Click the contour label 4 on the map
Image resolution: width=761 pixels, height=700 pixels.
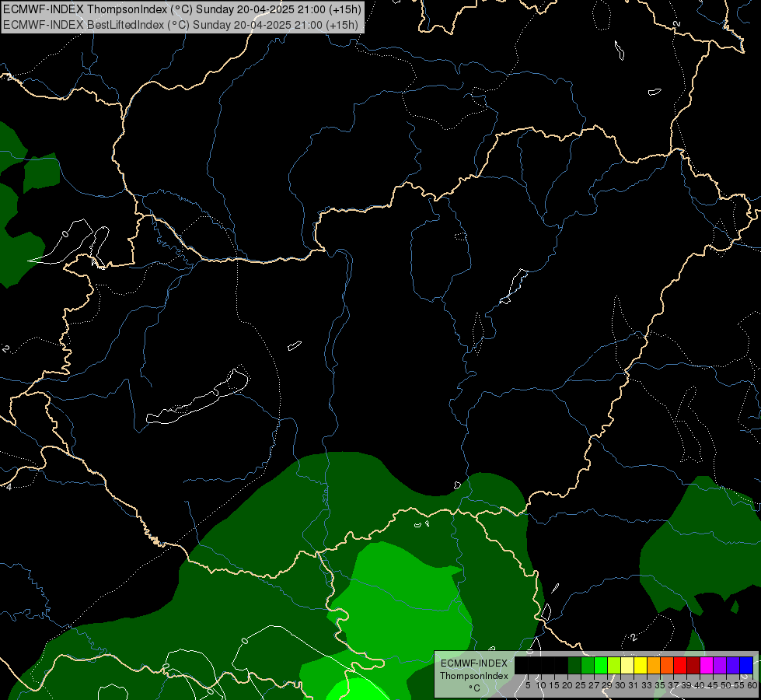click(x=9, y=486)
